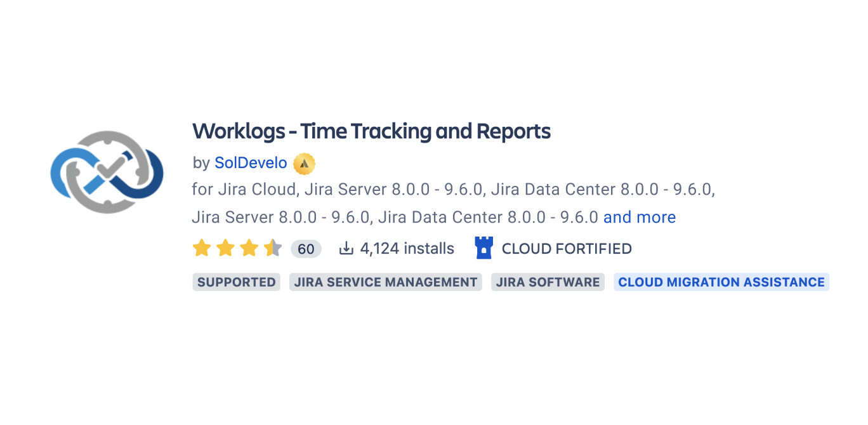Click the third gold star in rating row
868x425 pixels.
pyautogui.click(x=250, y=248)
